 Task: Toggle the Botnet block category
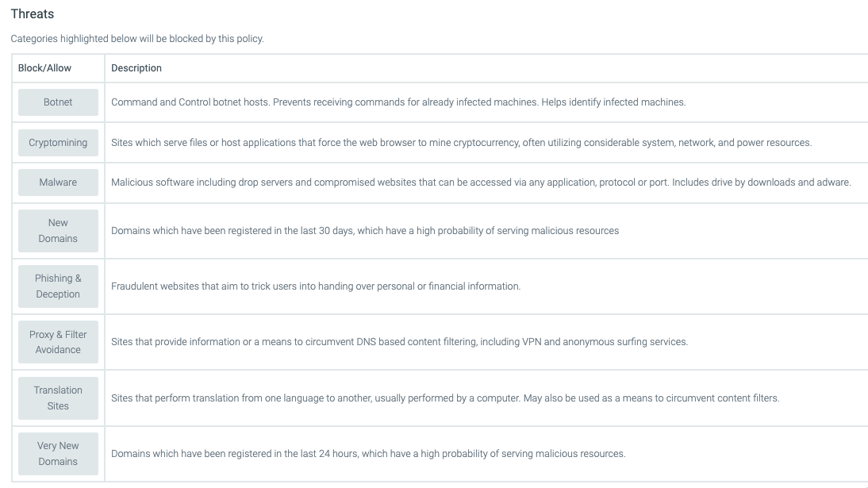(x=58, y=102)
